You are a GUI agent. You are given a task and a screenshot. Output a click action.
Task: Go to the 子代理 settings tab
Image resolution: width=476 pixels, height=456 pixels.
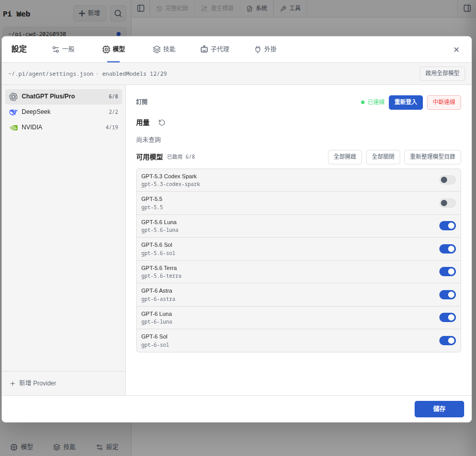click(x=215, y=49)
